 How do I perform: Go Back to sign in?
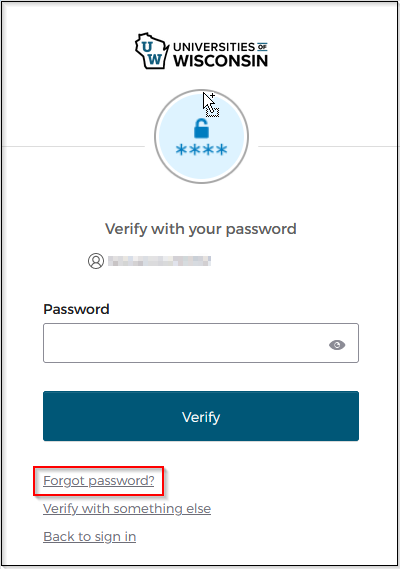[x=90, y=536]
